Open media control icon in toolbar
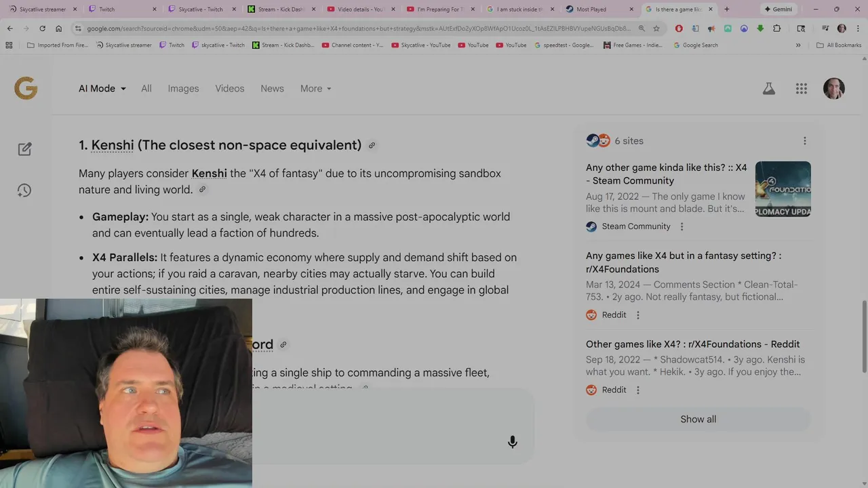Screen dimensions: 868x488 point(825,28)
